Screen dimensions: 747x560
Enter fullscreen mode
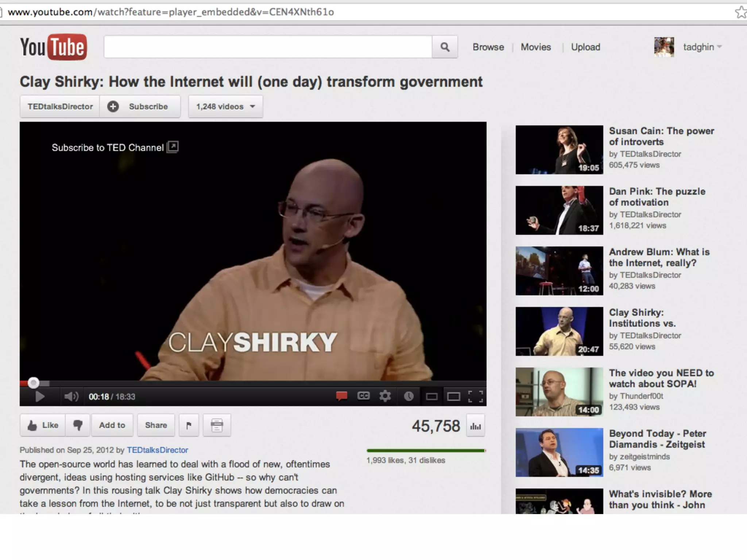(475, 396)
